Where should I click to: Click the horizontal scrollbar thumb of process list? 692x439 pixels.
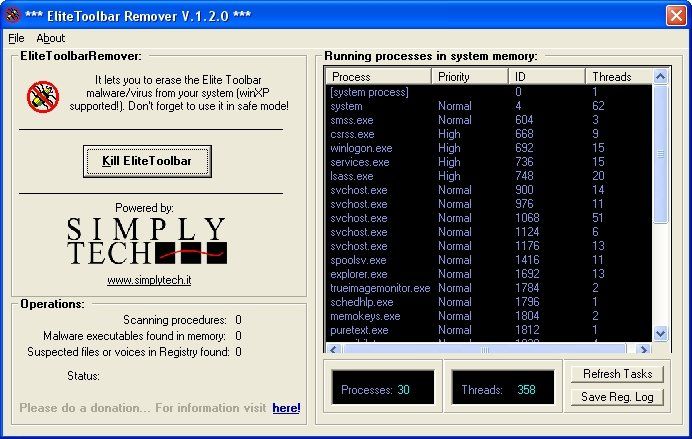coord(484,349)
